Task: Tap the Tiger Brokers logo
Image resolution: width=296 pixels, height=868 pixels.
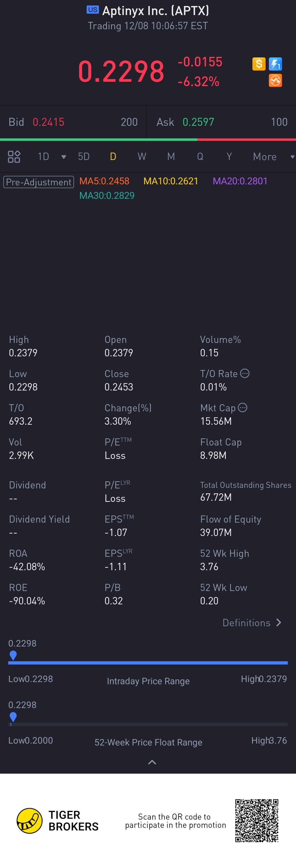Action: tap(57, 820)
